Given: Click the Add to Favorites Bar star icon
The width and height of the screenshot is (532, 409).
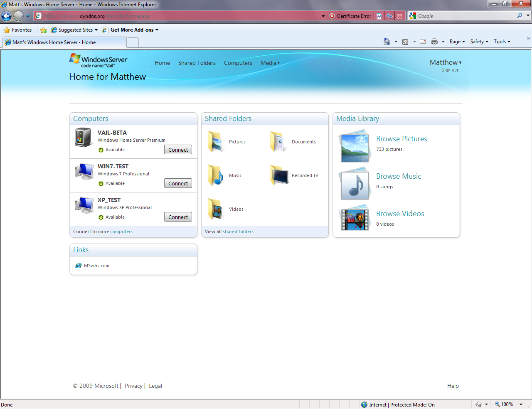Looking at the screenshot, I should tap(44, 30).
